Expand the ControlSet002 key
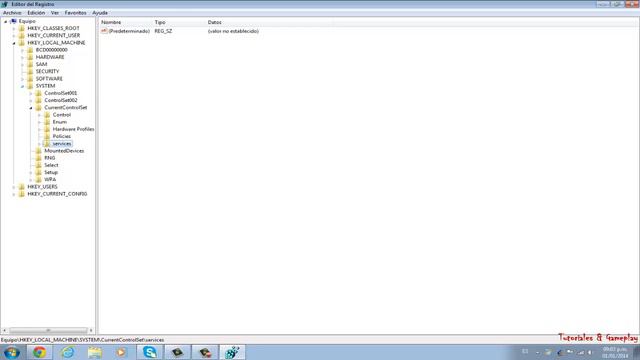 [31, 100]
